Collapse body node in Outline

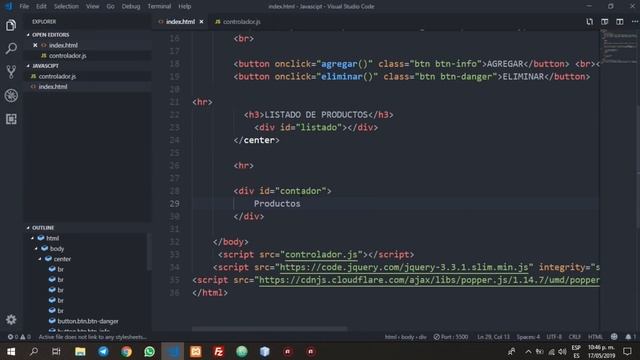36,249
